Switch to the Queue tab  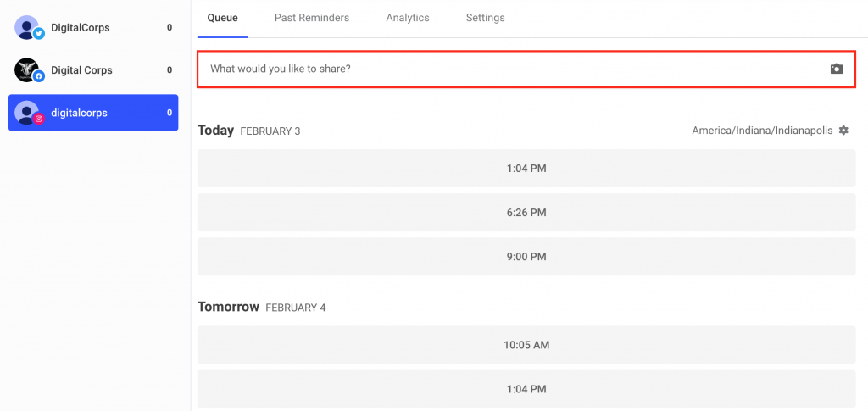click(222, 18)
